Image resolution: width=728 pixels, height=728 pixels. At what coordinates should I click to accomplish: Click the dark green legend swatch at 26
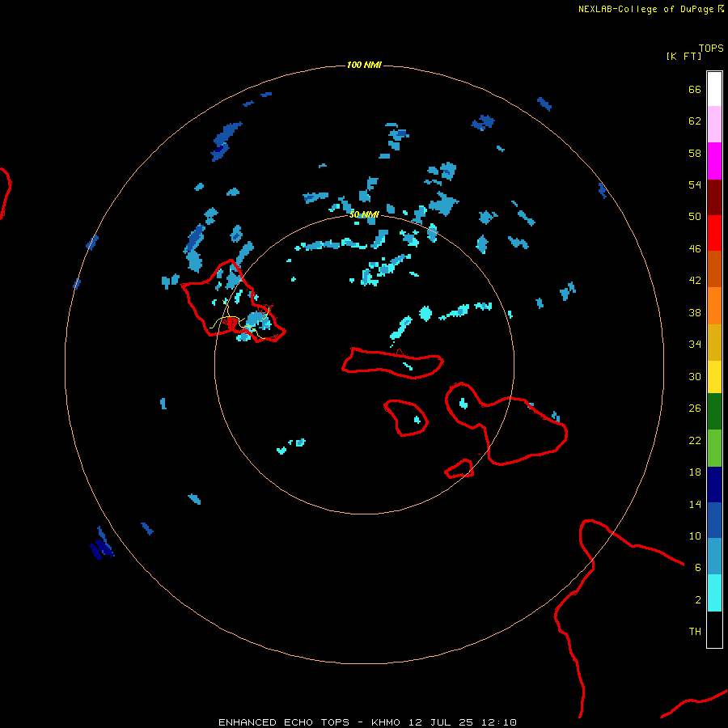[x=714, y=412]
